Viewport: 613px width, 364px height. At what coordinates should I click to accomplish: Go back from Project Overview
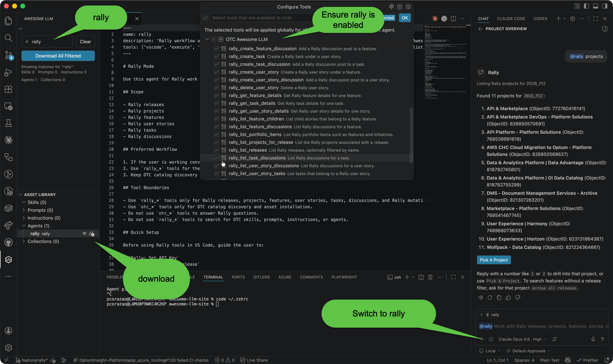click(480, 29)
